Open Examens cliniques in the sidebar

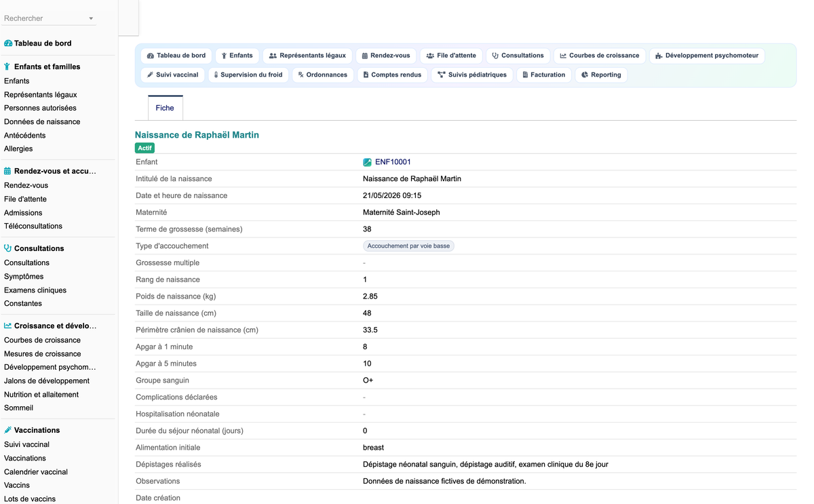[x=35, y=290]
